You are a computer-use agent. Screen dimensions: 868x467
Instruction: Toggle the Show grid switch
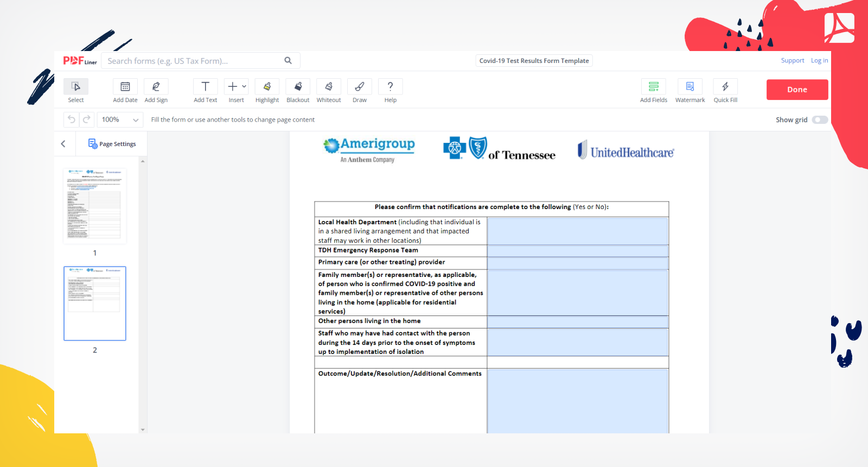tap(820, 120)
